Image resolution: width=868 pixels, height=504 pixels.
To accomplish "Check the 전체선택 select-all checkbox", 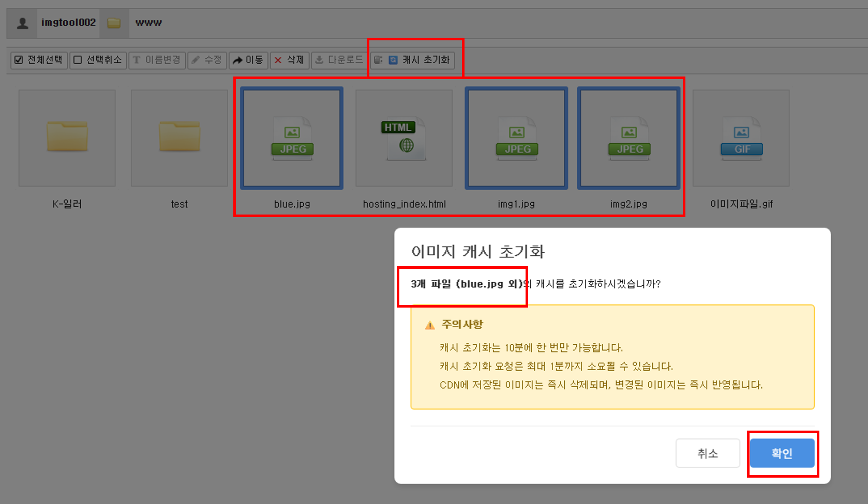I will 19,60.
